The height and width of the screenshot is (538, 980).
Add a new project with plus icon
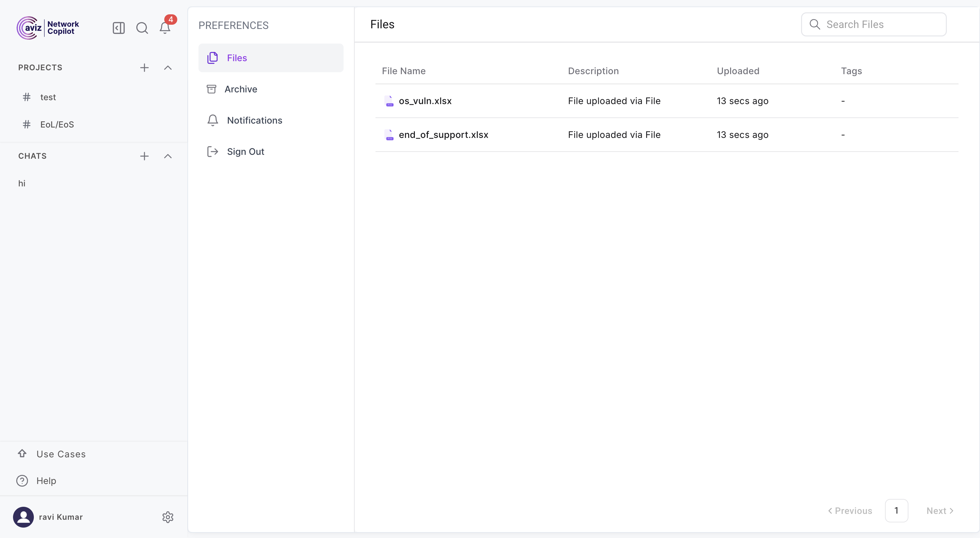coord(144,68)
